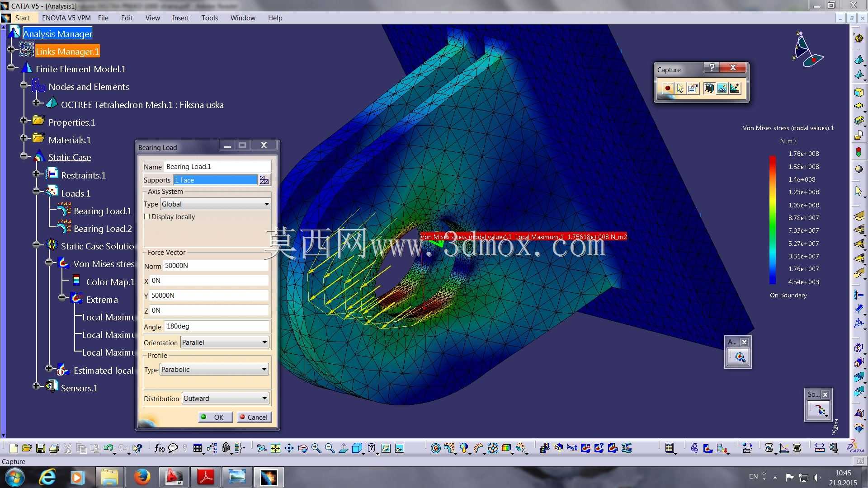Confirm Bearing Load dialog with OK

coord(216,417)
